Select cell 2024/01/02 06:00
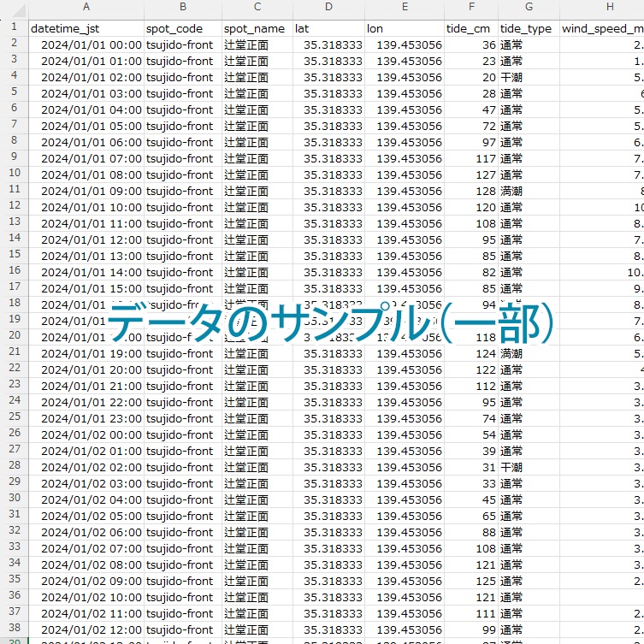This screenshot has width=644, height=644. click(x=86, y=532)
